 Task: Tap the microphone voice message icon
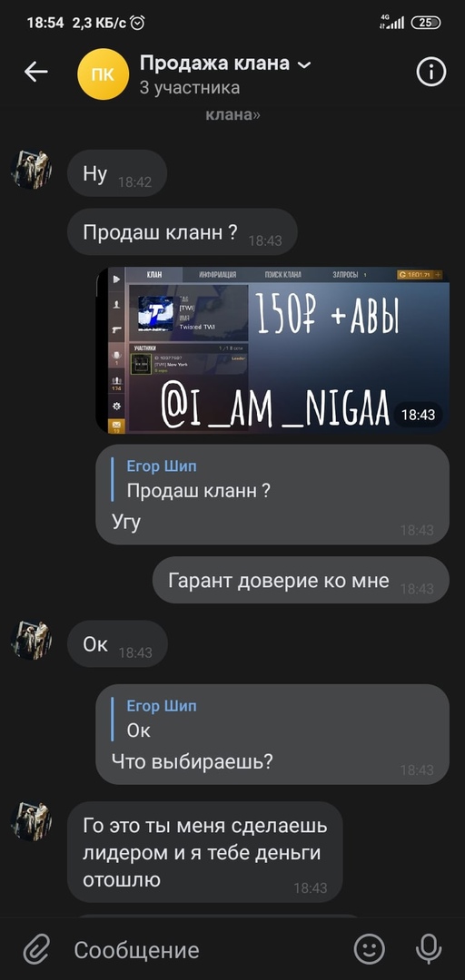click(x=429, y=949)
